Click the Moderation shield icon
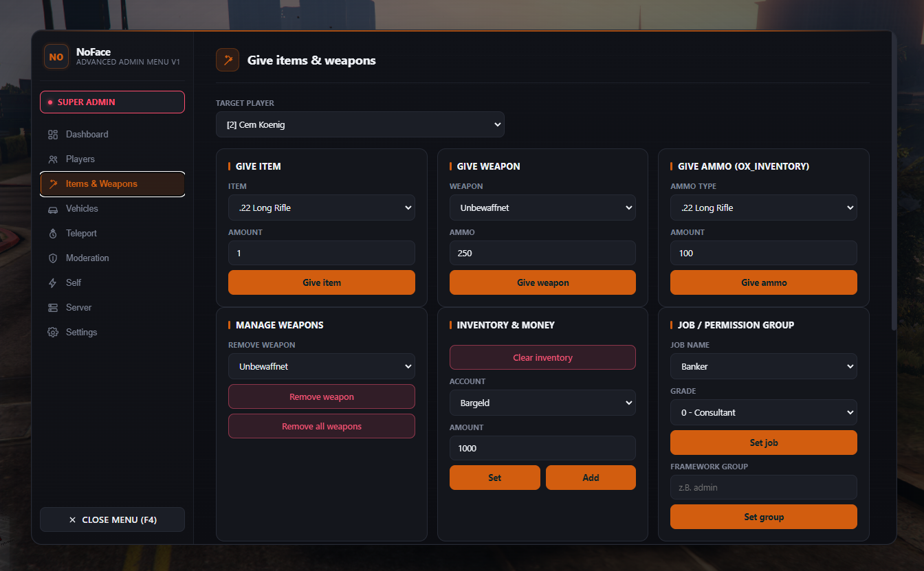 coord(53,258)
